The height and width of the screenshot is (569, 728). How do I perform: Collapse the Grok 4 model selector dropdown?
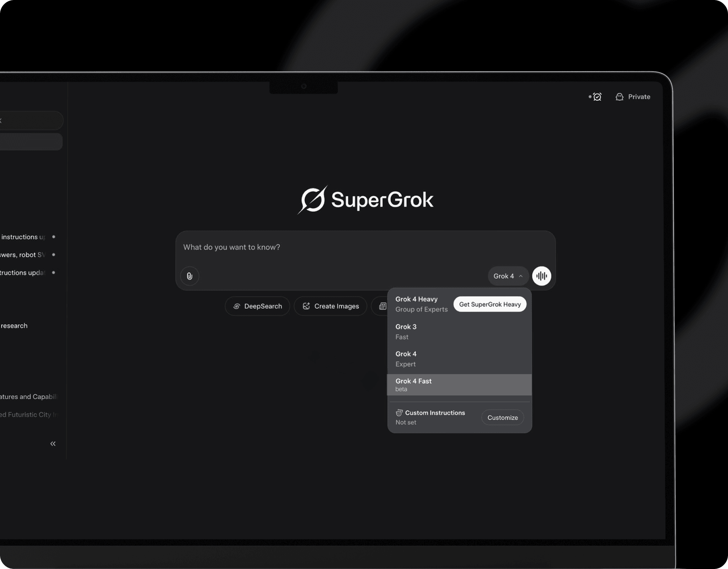504,276
